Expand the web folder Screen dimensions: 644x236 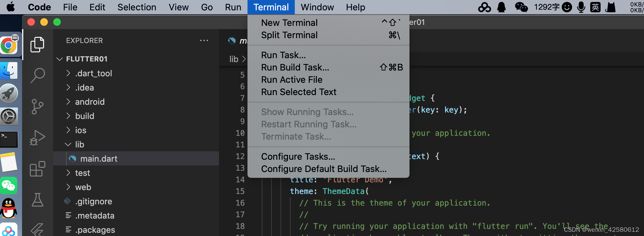coord(68,187)
